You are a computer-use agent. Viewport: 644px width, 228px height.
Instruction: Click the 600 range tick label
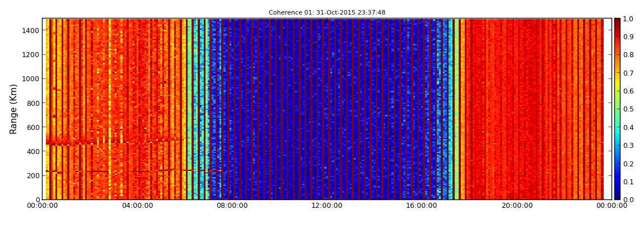(x=33, y=127)
